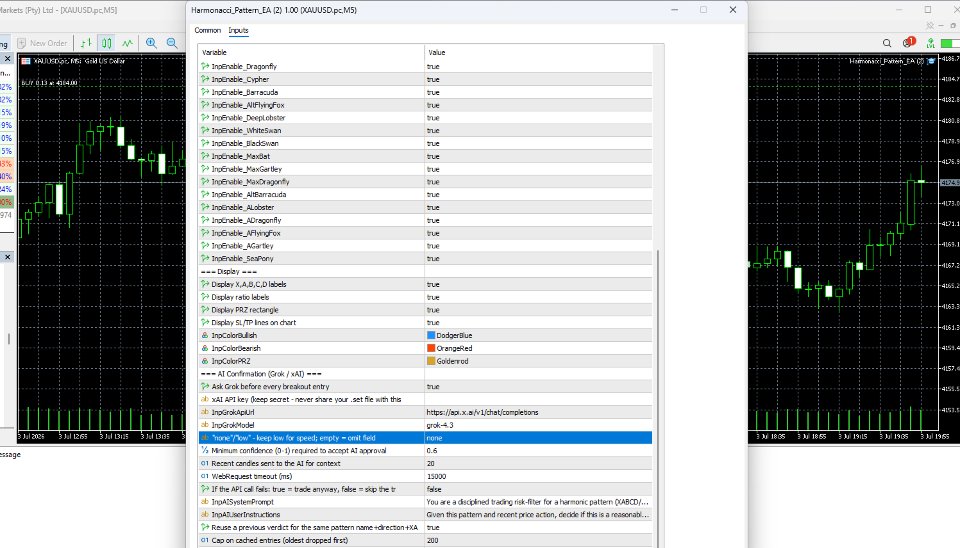Select the InpEnable_MaxGartley row label
Viewport: 960px width, 548px height.
(x=247, y=169)
